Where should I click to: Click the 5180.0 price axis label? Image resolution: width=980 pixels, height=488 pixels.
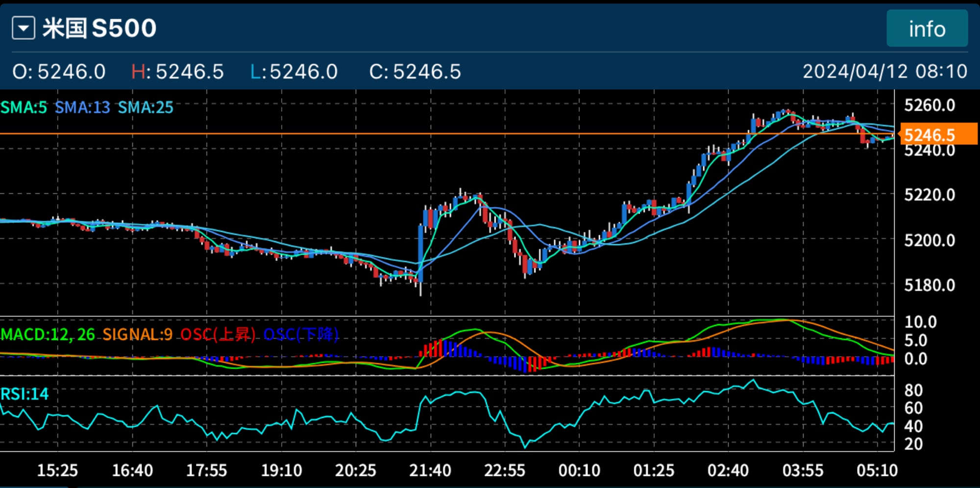coord(929,285)
